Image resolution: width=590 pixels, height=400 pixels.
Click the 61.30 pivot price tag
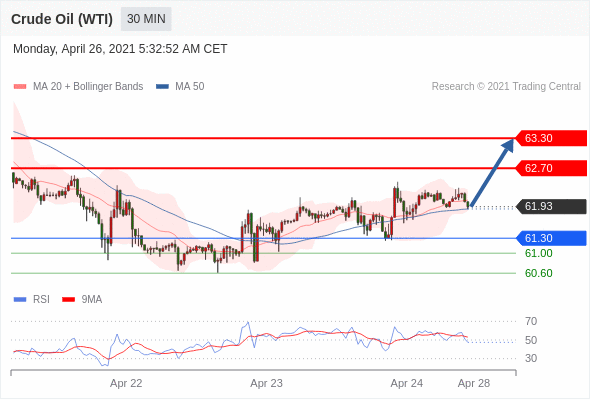coord(551,238)
